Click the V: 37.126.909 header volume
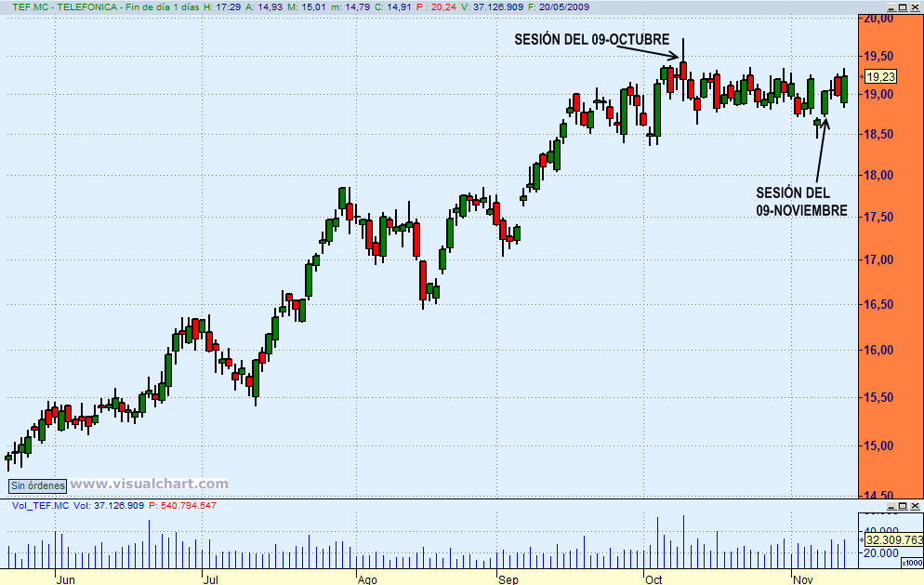This screenshot has height=585, width=924. point(492,7)
